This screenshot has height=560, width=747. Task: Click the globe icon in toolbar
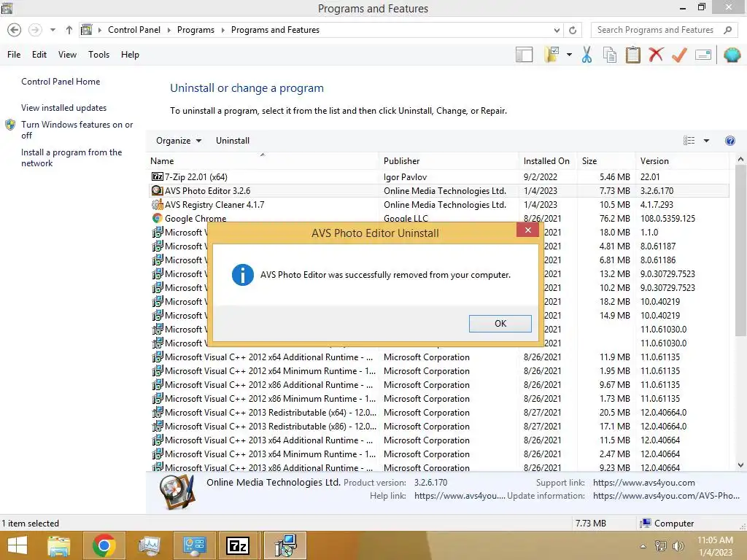pyautogui.click(x=732, y=55)
